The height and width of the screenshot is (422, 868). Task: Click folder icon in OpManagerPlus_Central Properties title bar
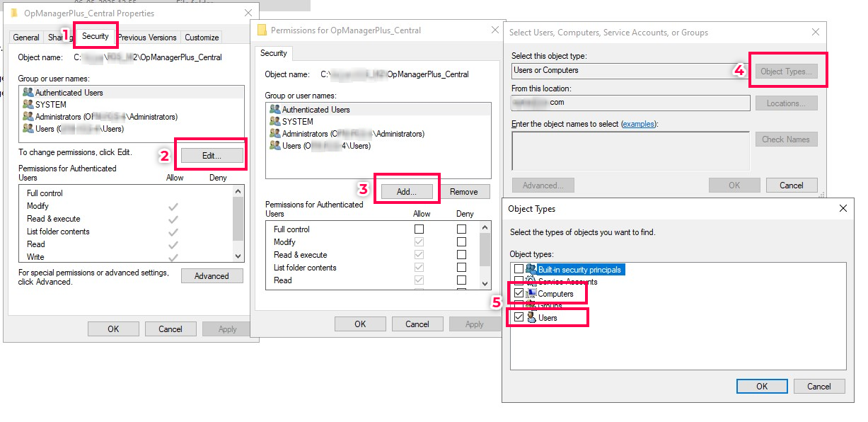pos(14,13)
